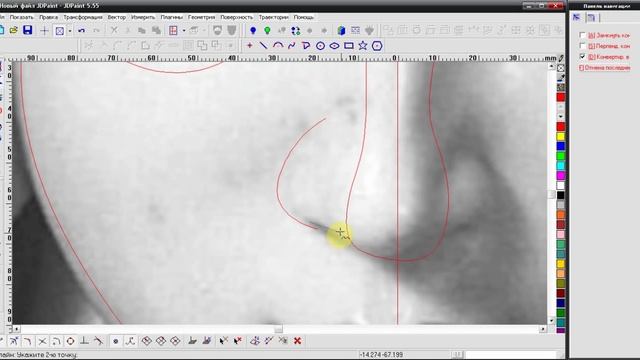This screenshot has width=640, height=360.
Task: Select the circle drawing tool
Action: pyautogui.click(x=320, y=46)
